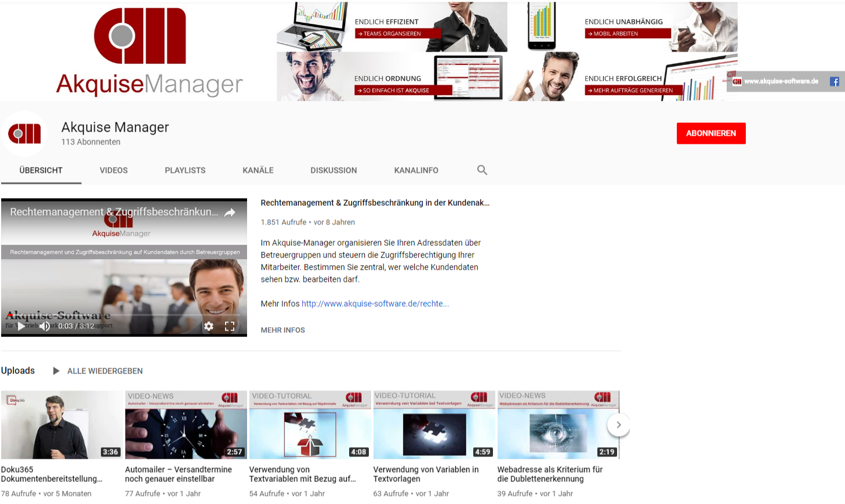The width and height of the screenshot is (845, 504).
Task: Click '78 Aufrufe • vor 5 Monaten' text
Action: point(46,494)
